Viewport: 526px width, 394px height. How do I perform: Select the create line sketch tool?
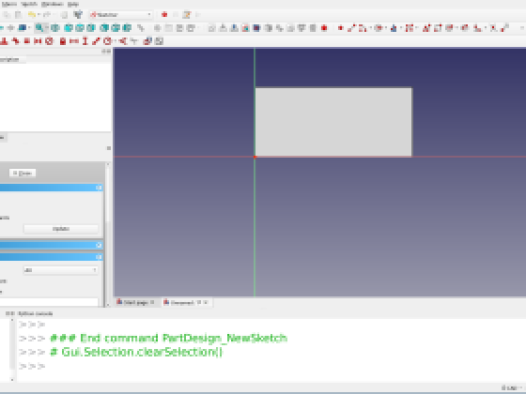[351, 28]
